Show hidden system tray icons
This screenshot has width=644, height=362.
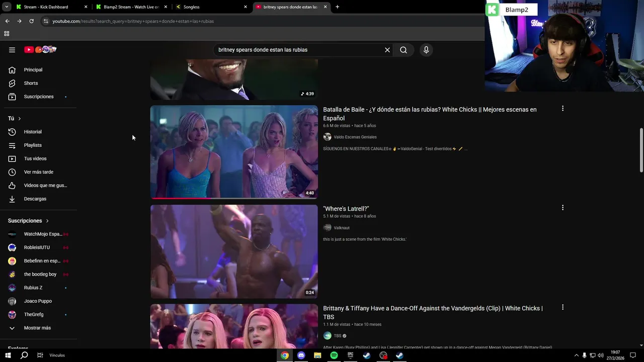pos(576,355)
